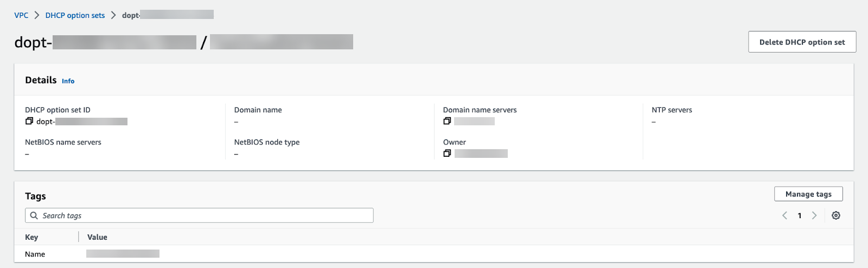Open Tags table preferences gear
Image resolution: width=868 pixels, height=268 pixels.
[x=836, y=215]
